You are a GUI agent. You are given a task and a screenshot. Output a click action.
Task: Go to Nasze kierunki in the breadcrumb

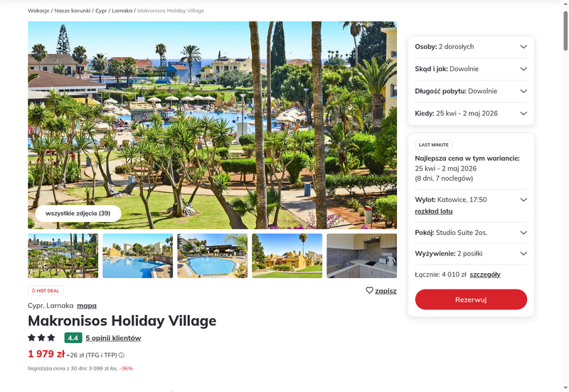[73, 11]
